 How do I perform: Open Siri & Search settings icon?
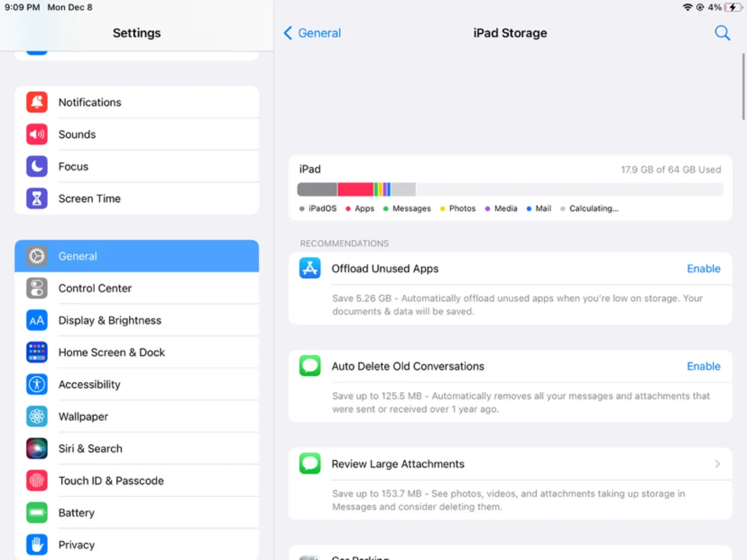coord(36,449)
